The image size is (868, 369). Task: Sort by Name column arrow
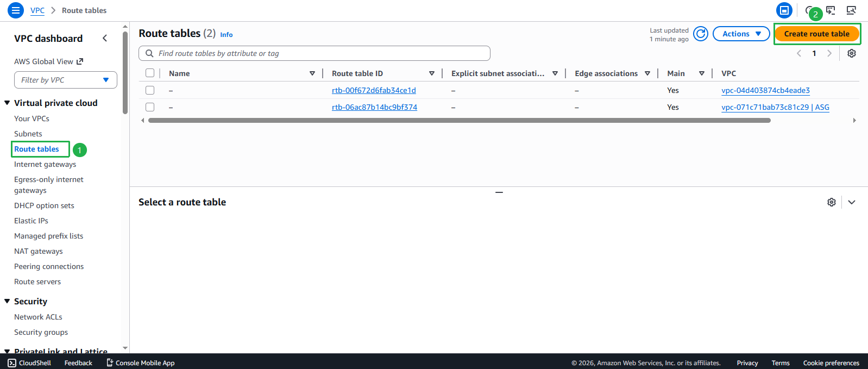click(x=312, y=73)
